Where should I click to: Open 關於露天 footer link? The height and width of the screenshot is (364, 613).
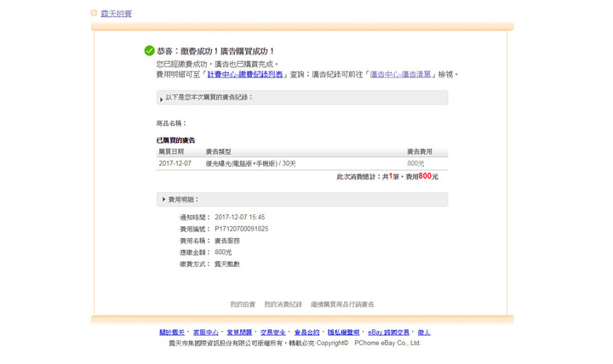point(172,333)
